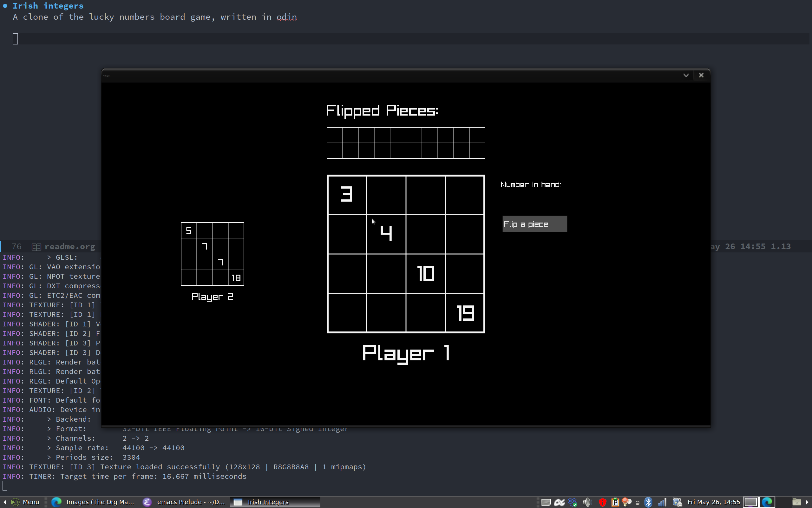This screenshot has width=812, height=508.
Task: Click the Player 1 label
Action: click(x=406, y=354)
